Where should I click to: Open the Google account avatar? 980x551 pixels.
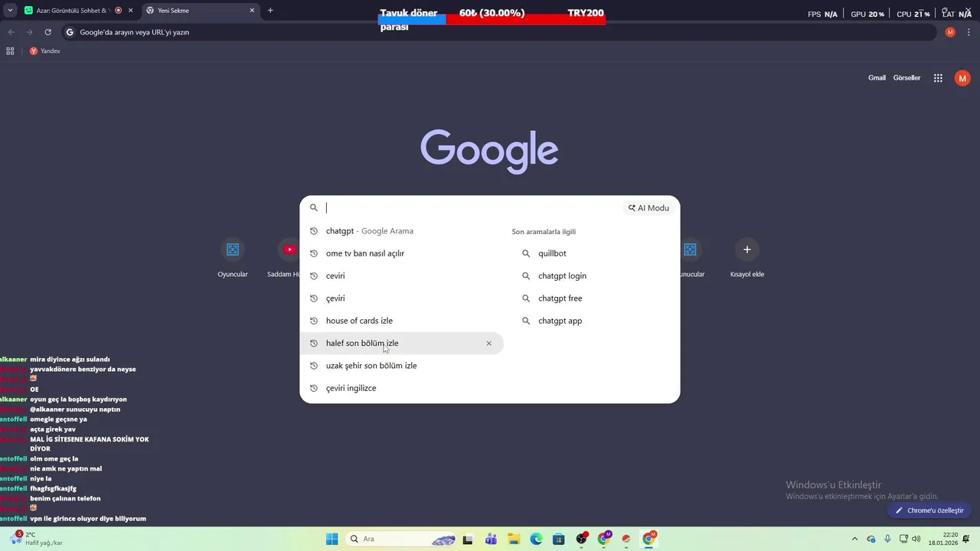coord(962,78)
